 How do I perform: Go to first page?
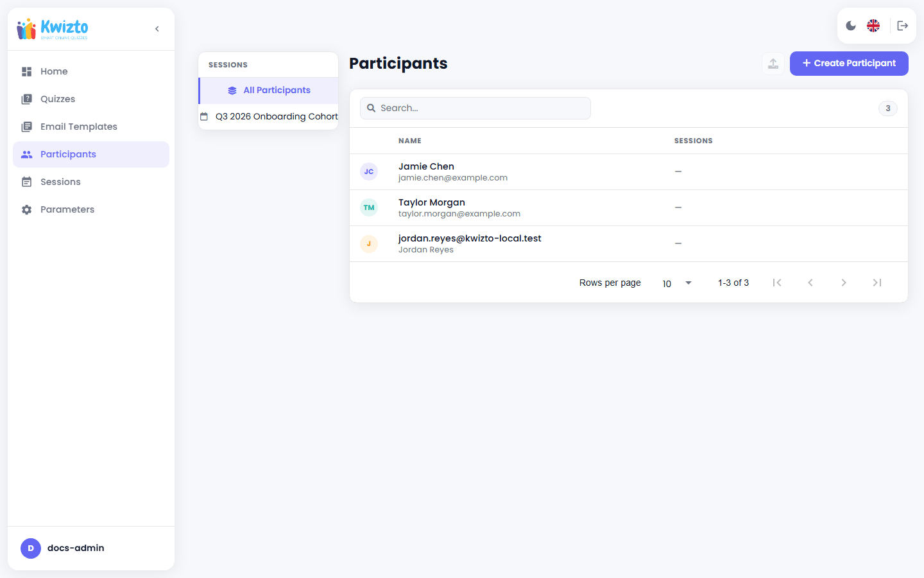[777, 283]
